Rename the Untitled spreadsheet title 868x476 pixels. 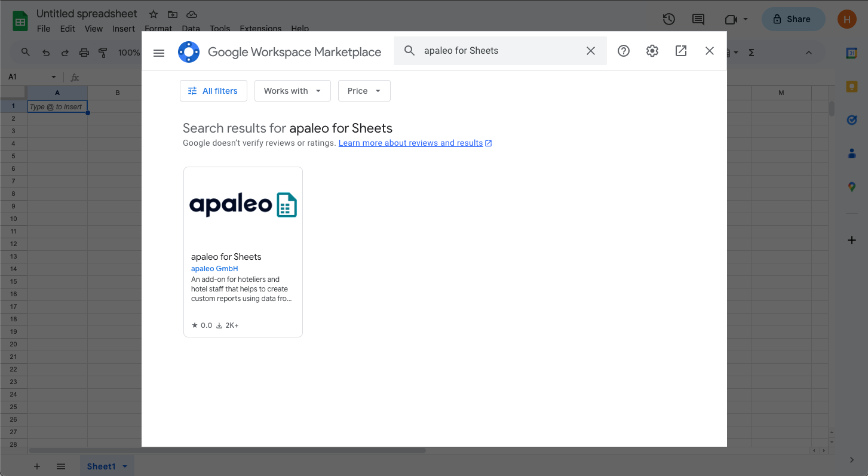tap(87, 13)
